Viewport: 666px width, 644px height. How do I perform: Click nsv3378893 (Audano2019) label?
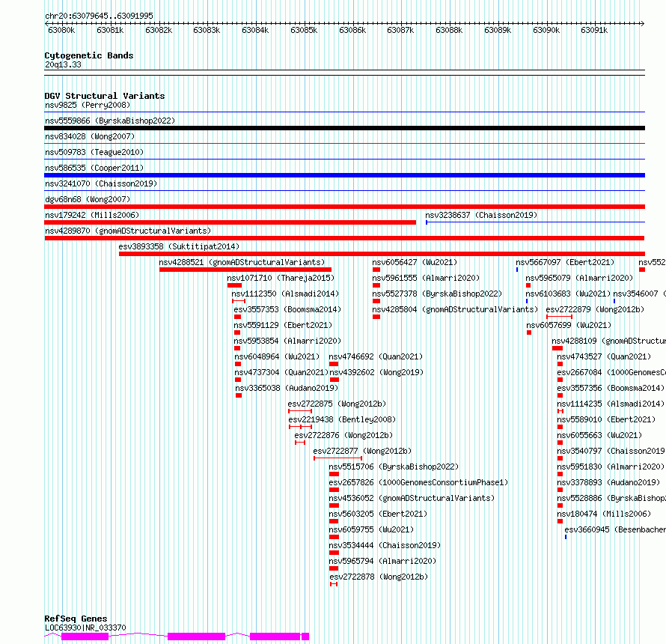[608, 482]
